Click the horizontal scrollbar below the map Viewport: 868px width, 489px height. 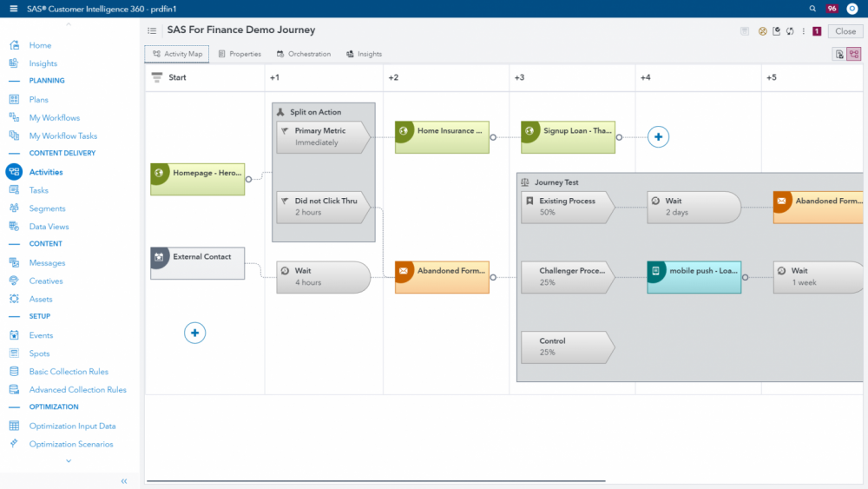pos(376,480)
